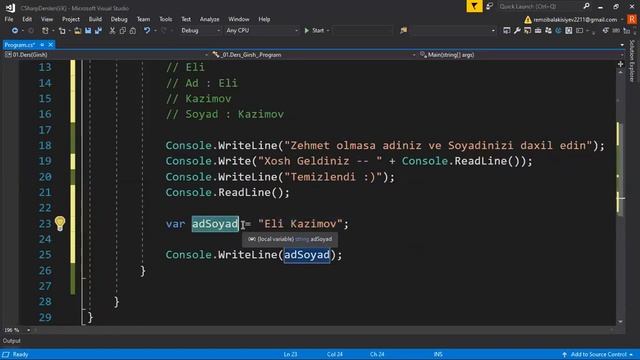The height and width of the screenshot is (360, 640).
Task: Open the Debug menu
Action: tap(119, 19)
